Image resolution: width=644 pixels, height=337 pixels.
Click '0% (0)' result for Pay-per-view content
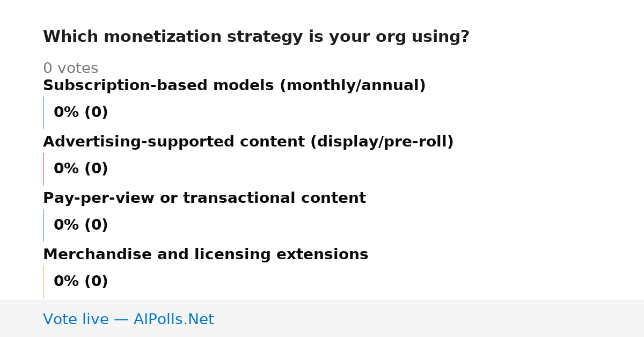click(x=81, y=225)
